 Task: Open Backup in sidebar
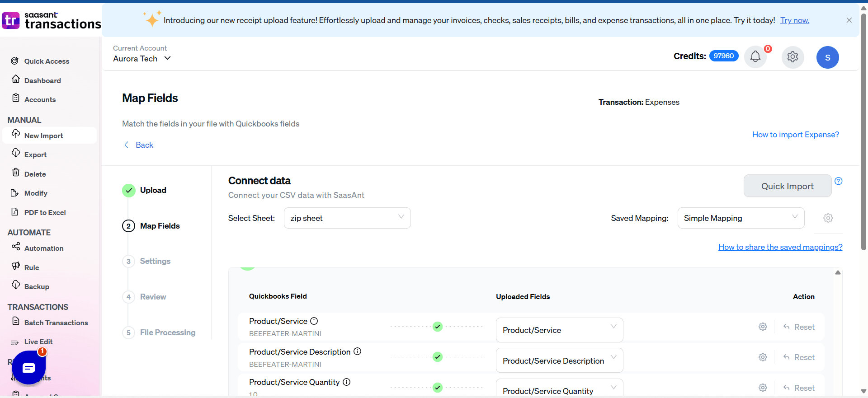(37, 286)
